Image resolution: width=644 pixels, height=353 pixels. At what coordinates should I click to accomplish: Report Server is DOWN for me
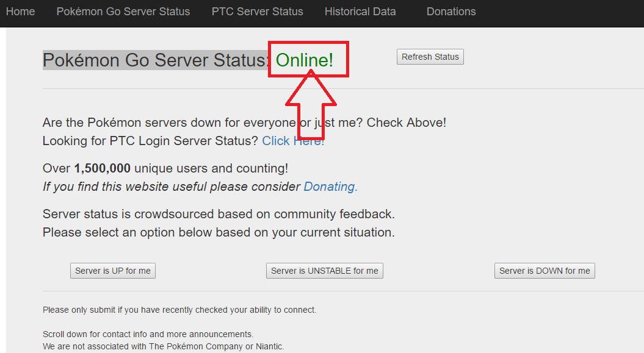(x=545, y=271)
